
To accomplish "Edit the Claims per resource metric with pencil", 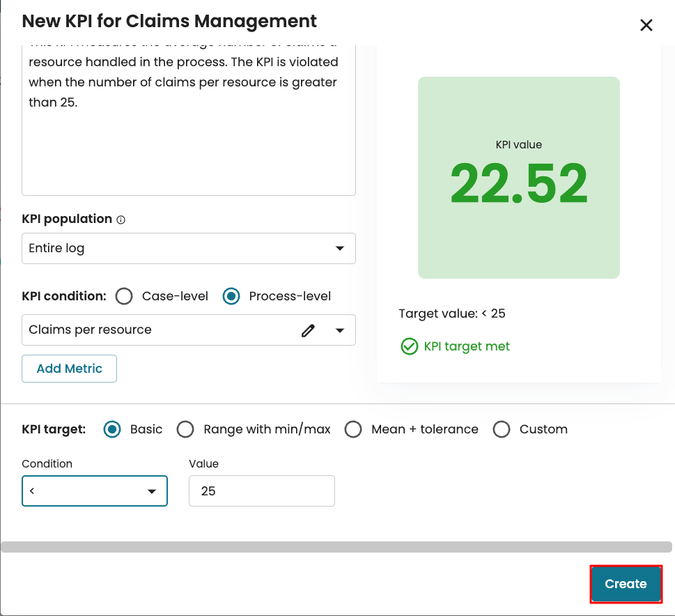I will [x=308, y=330].
